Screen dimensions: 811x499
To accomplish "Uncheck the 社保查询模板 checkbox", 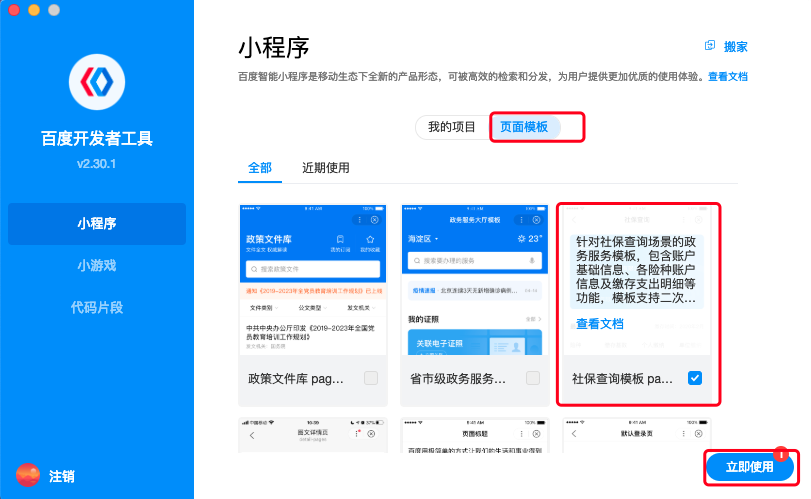I will click(x=695, y=378).
